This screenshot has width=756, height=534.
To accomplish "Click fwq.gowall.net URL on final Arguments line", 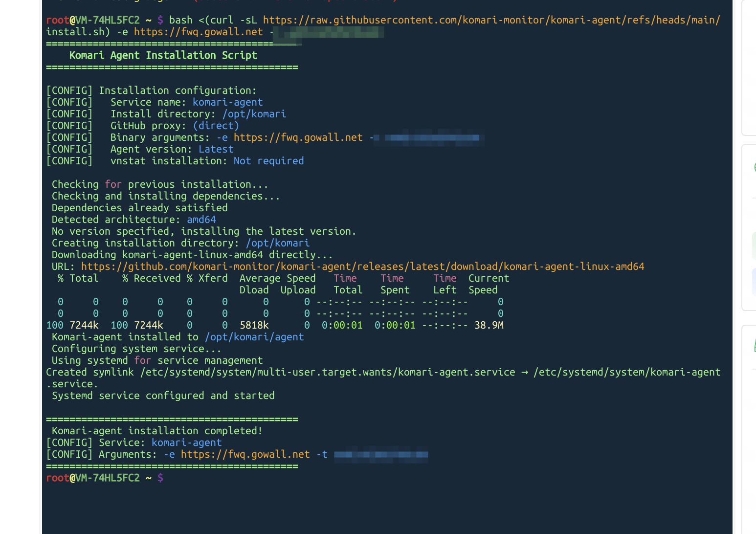I will (x=245, y=454).
